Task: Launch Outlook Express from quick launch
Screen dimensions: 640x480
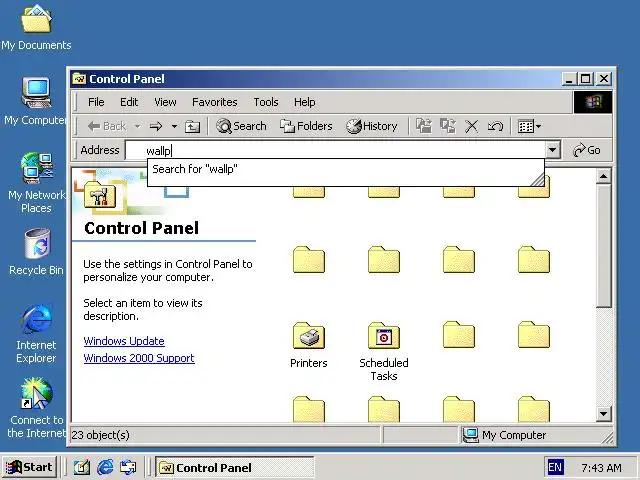Action: (x=128, y=467)
